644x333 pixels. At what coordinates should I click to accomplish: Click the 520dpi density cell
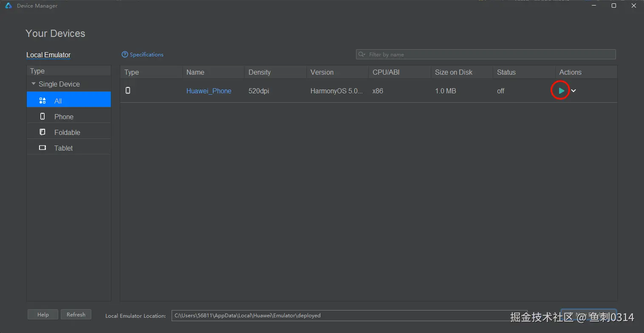pyautogui.click(x=259, y=91)
